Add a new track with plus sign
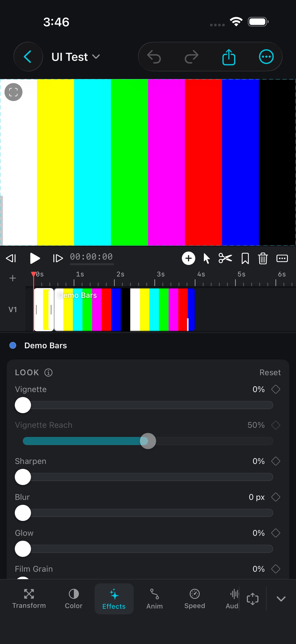 pos(12,278)
